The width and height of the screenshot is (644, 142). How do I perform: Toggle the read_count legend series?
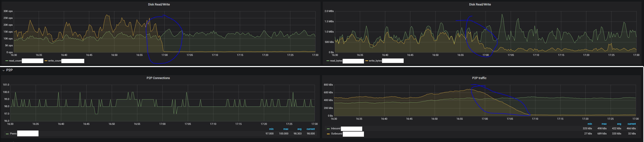click(15, 61)
